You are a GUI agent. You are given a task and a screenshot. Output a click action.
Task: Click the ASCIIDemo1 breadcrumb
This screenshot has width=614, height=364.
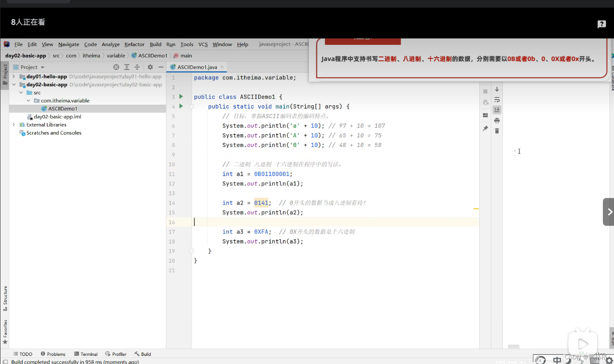pos(149,56)
